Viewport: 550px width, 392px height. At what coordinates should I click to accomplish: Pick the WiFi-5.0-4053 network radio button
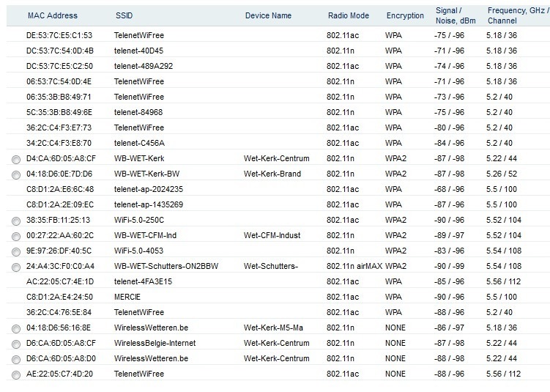16,252
